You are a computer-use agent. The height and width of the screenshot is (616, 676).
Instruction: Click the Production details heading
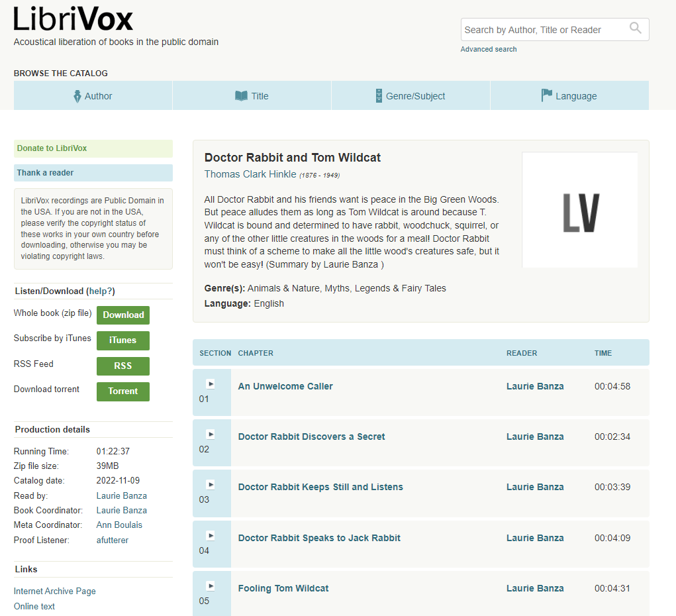pyautogui.click(x=52, y=430)
